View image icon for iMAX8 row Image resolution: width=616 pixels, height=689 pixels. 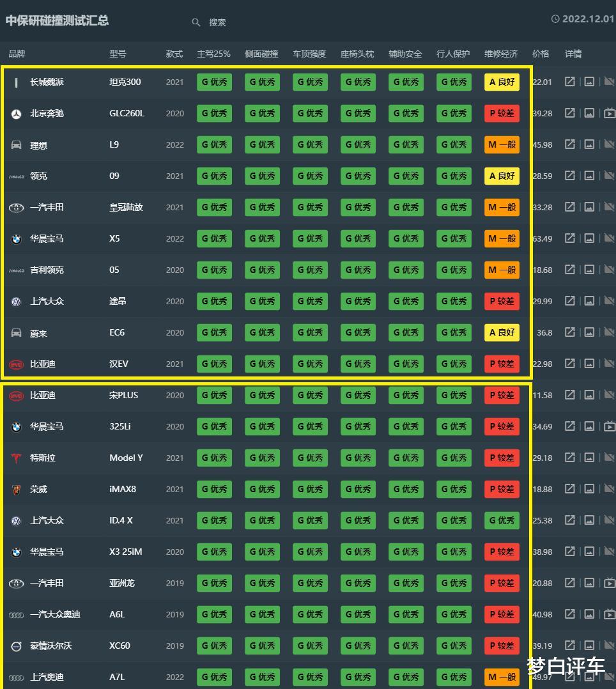pos(589,488)
